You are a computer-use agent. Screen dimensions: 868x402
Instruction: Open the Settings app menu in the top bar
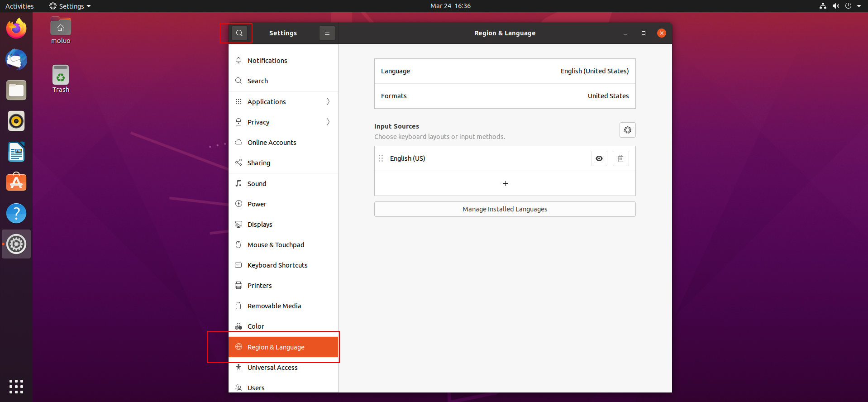tap(70, 6)
